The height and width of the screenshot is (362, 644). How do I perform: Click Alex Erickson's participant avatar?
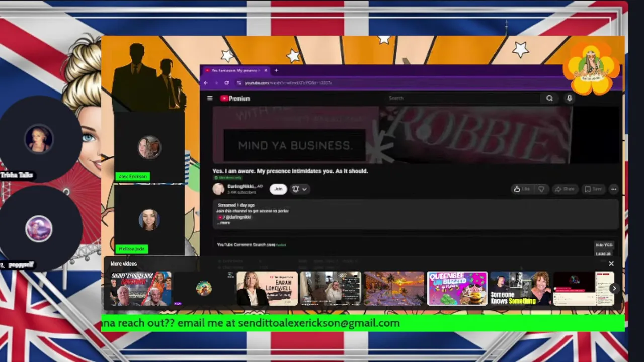click(x=149, y=147)
